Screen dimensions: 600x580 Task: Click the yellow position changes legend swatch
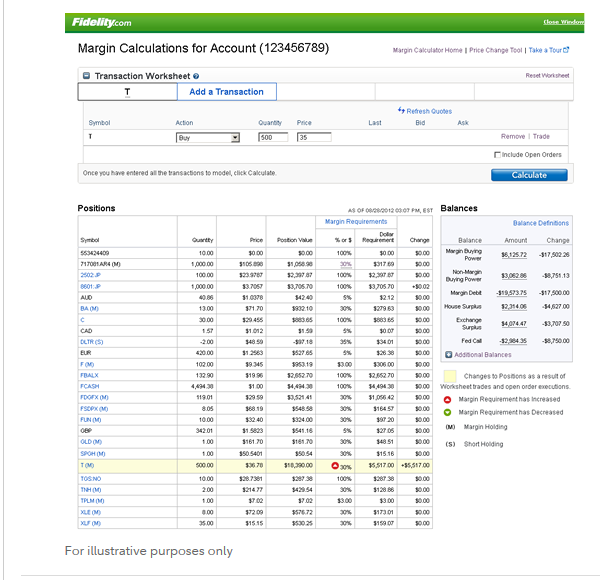coord(450,378)
